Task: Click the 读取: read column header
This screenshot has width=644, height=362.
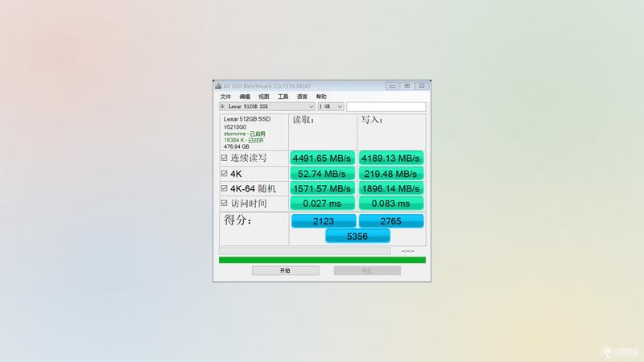Action: (303, 120)
